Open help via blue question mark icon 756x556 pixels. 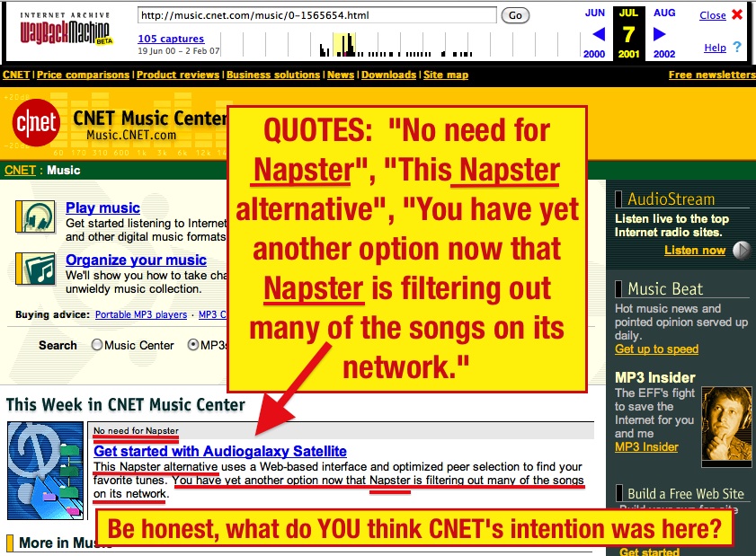coord(737,47)
